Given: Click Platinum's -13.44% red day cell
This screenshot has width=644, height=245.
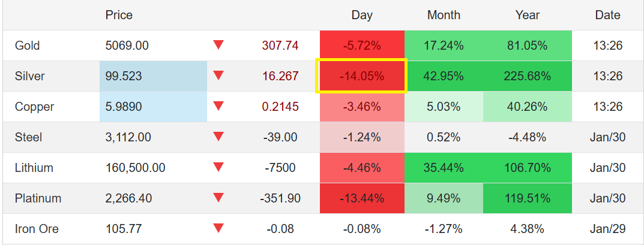Looking at the screenshot, I should 362,198.
